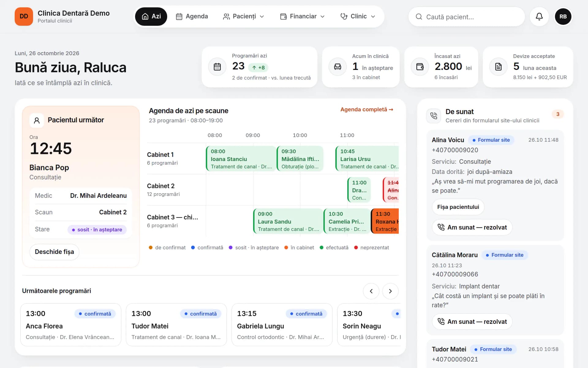Show previous upcoming appointments with left arrow
This screenshot has width=588, height=368.
click(371, 291)
